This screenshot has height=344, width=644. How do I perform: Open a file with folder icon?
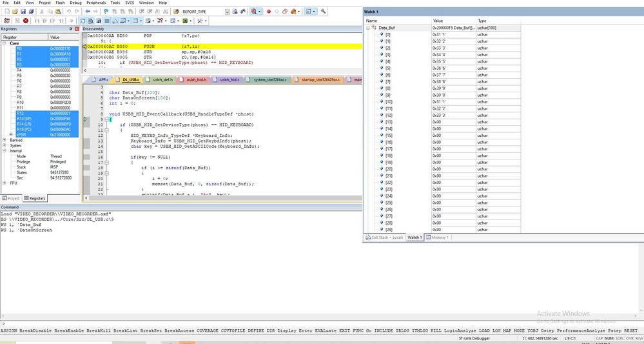coord(15,12)
